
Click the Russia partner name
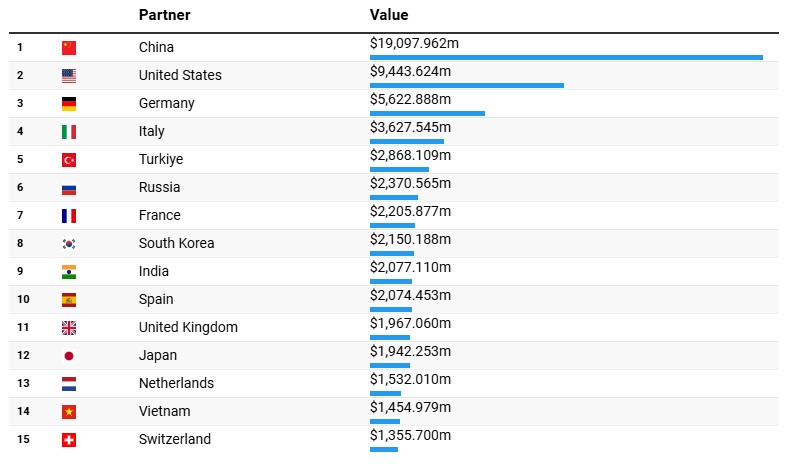tap(160, 187)
